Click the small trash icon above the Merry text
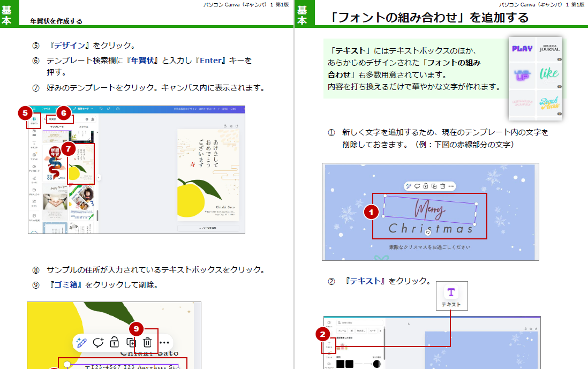 pos(442,186)
